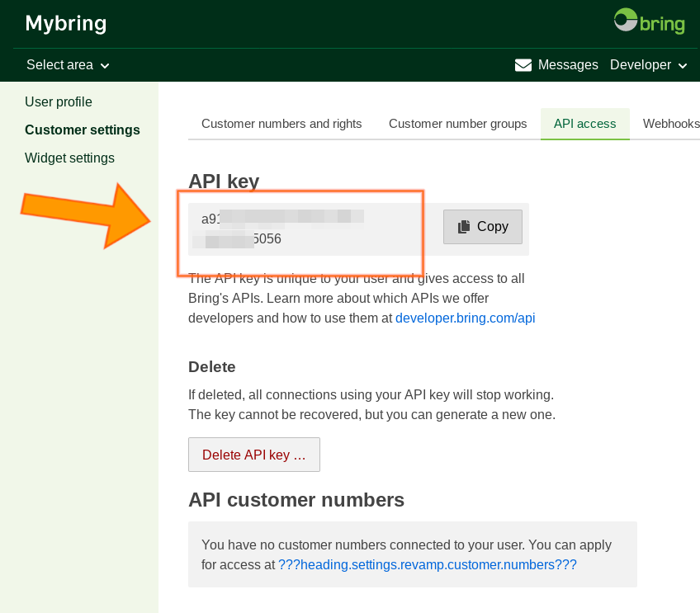Open the Webhooks tab
The width and height of the screenshot is (700, 613).
[x=670, y=124]
